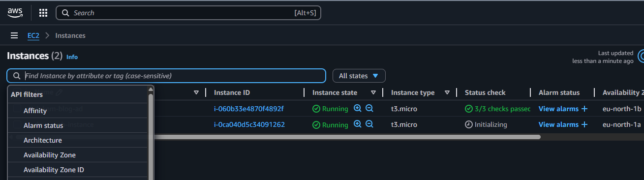Click the clock icon beside Initializing
Screen dimensions: 644x180
coord(469,124)
